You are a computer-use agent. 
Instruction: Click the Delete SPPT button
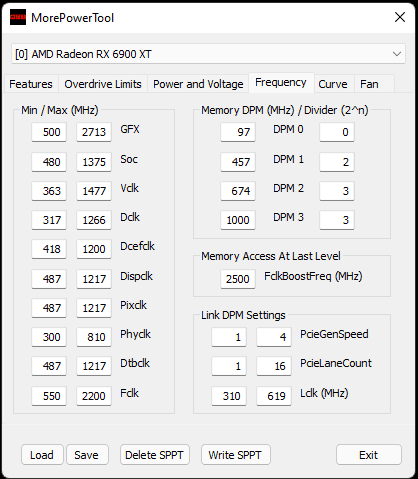(x=154, y=455)
